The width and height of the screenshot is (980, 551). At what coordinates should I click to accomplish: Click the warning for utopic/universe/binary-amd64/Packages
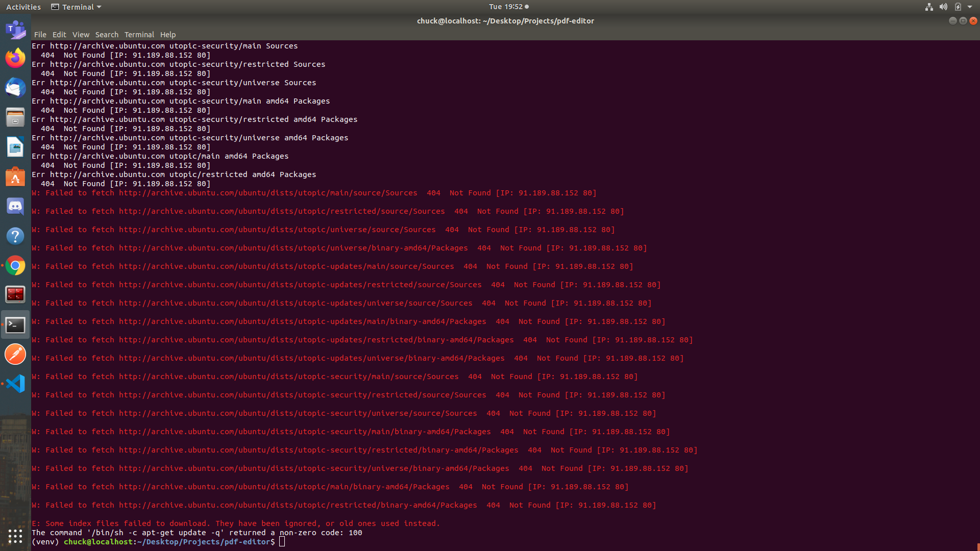(339, 248)
